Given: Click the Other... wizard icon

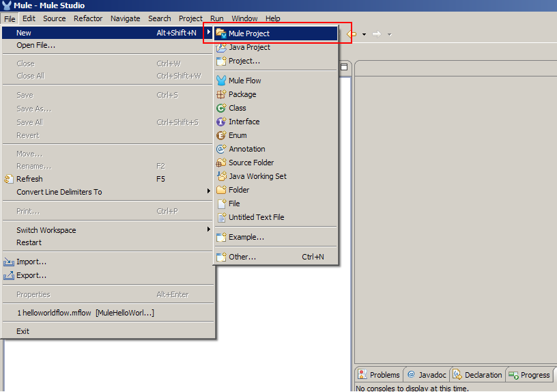Looking at the screenshot, I should (221, 257).
